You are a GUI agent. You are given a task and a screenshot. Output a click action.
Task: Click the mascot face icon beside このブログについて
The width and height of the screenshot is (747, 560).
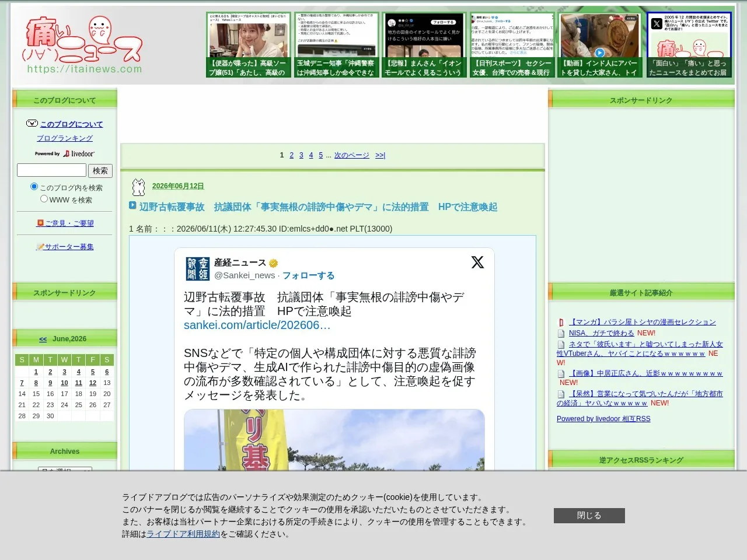click(32, 124)
